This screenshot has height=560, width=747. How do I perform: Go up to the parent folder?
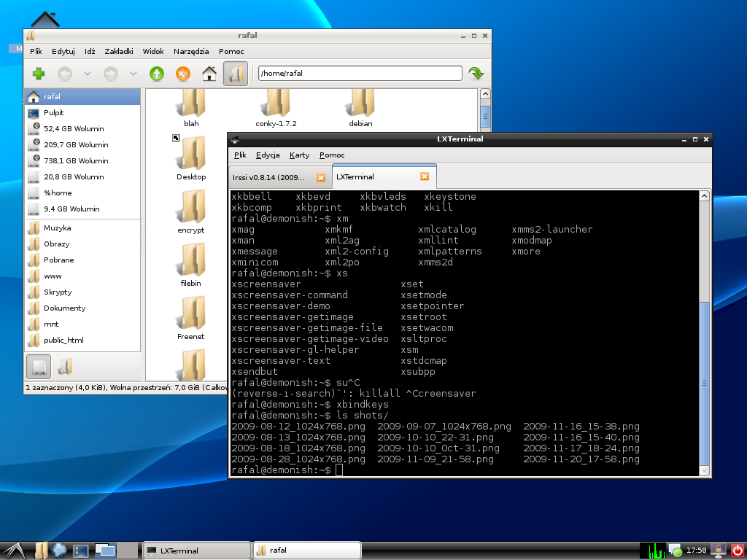157,74
